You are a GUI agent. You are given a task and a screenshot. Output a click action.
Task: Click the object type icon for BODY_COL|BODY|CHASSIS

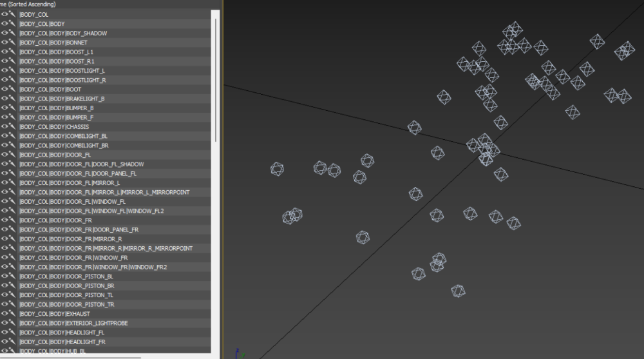[12, 127]
